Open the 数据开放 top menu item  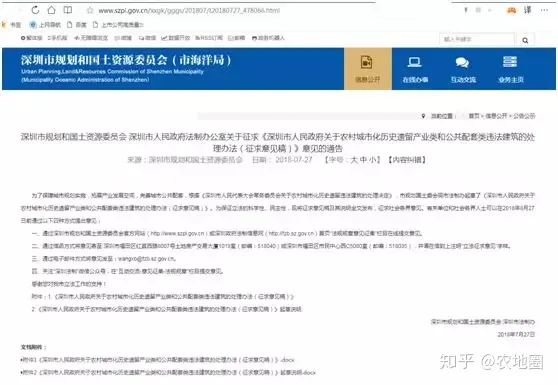click(x=176, y=38)
